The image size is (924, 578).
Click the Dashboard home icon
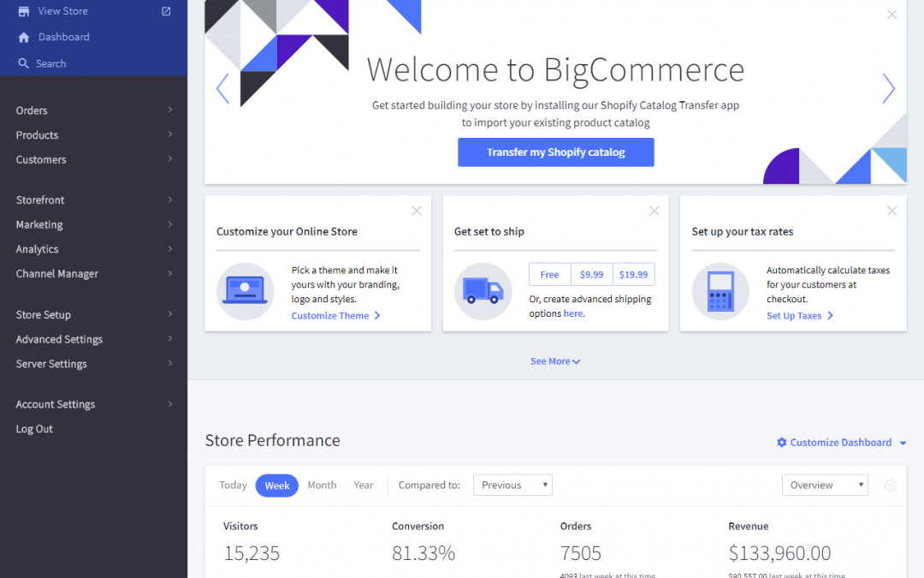[24, 37]
